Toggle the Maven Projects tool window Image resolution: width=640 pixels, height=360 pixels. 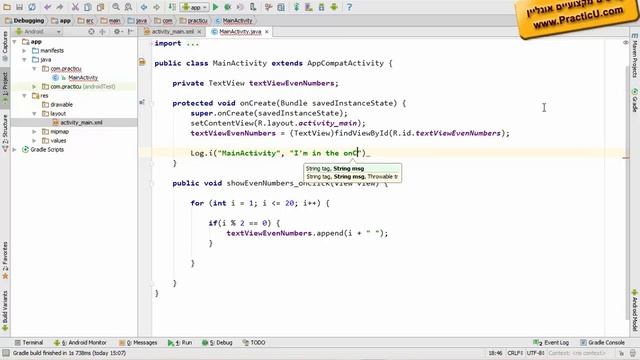pos(635,56)
